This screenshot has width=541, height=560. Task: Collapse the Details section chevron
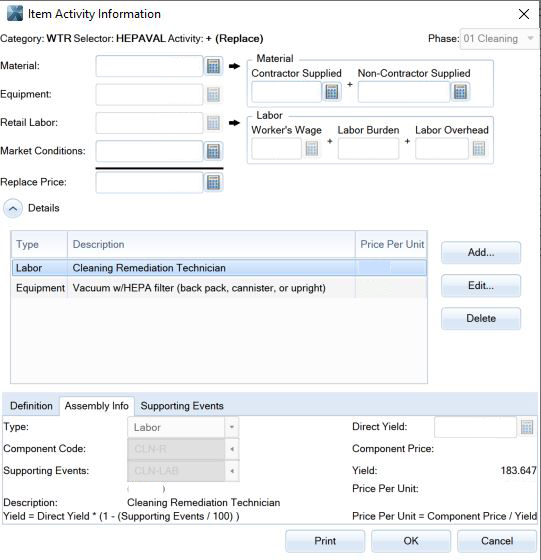[x=13, y=209]
